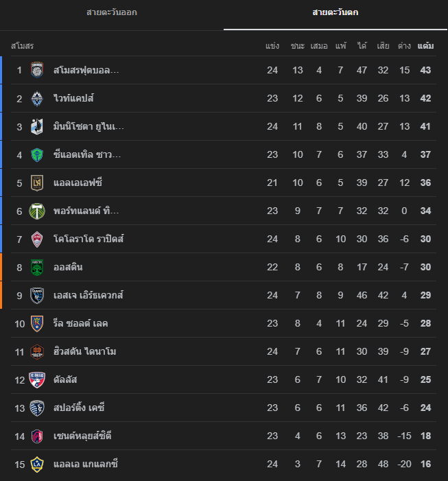Viewport: 448px width, 481px height.
Task: Open the Seattle Sounders crest icon
Action: [37, 154]
